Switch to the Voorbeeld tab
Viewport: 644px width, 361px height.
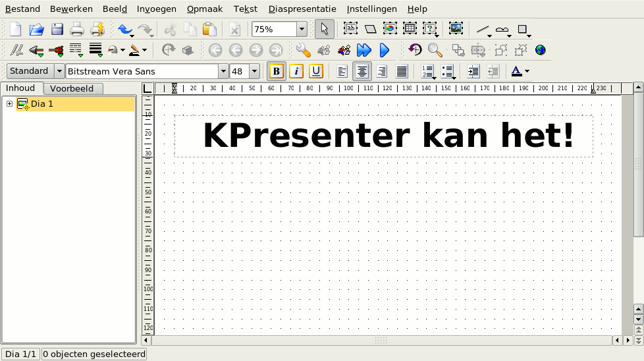point(72,88)
